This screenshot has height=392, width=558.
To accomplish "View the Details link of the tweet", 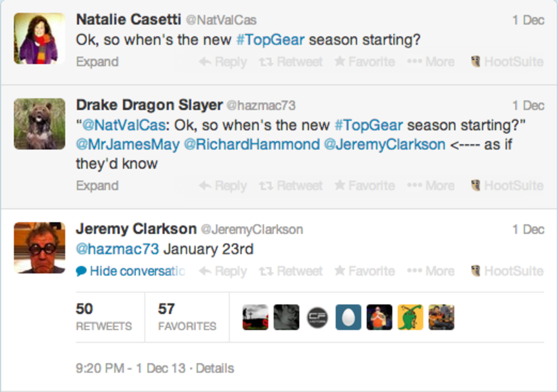I will tap(215, 368).
